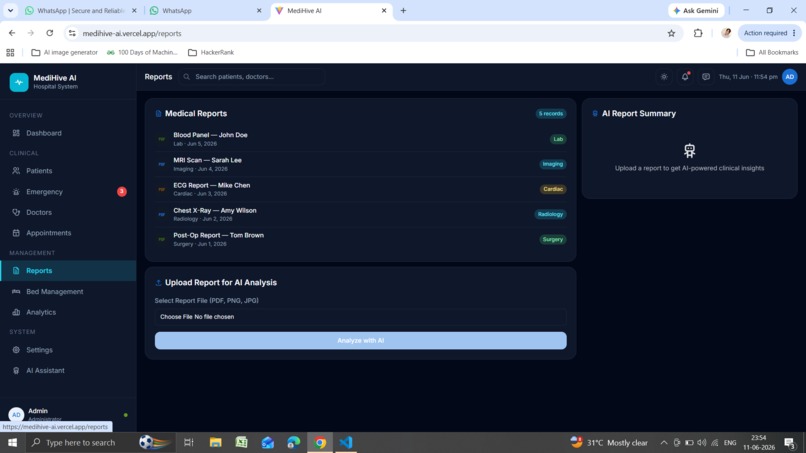806x453 pixels.
Task: Open the HackerRank bookmark folder
Action: tap(211, 52)
